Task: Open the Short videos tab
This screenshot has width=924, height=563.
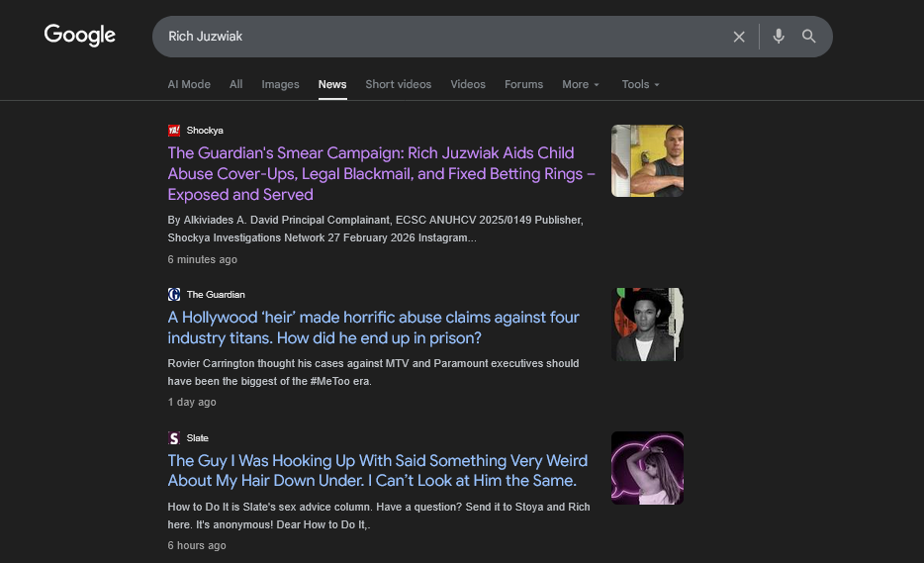Action: (x=398, y=85)
